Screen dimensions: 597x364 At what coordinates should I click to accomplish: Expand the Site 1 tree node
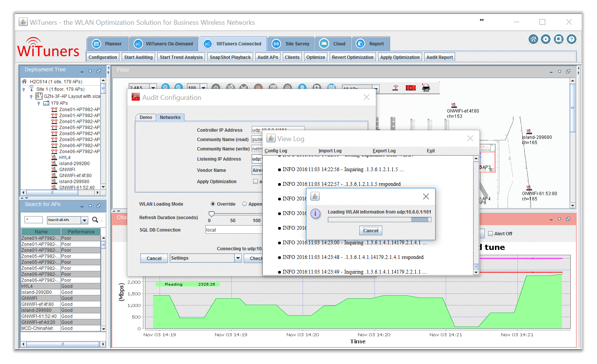click(24, 89)
